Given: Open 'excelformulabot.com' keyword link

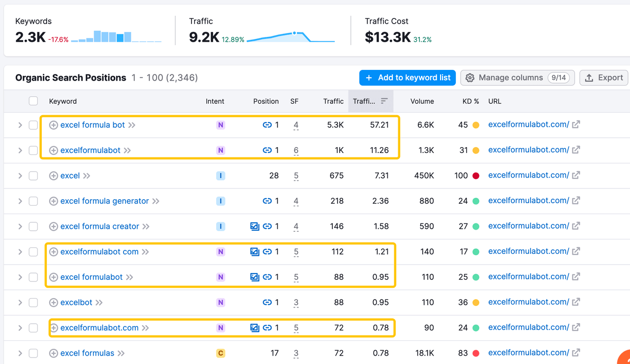Looking at the screenshot, I should (x=99, y=328).
